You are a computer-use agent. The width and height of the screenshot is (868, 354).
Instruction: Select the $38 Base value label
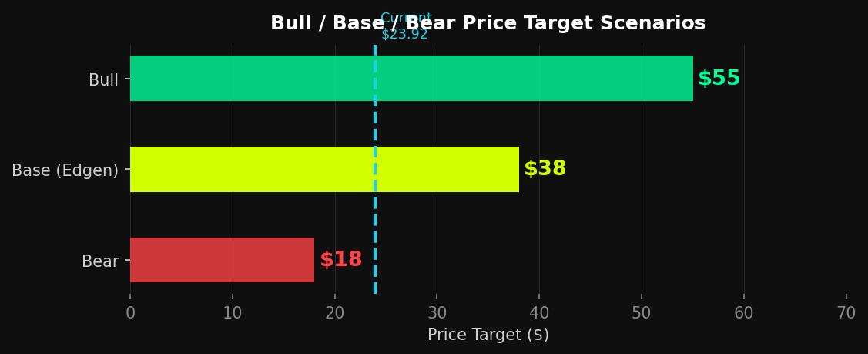[x=545, y=169]
